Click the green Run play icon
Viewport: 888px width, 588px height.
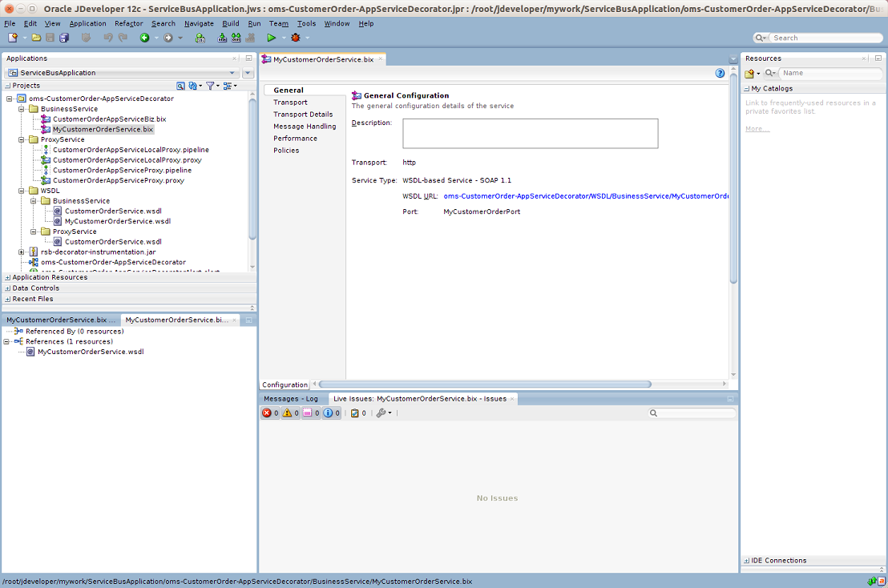coord(271,38)
